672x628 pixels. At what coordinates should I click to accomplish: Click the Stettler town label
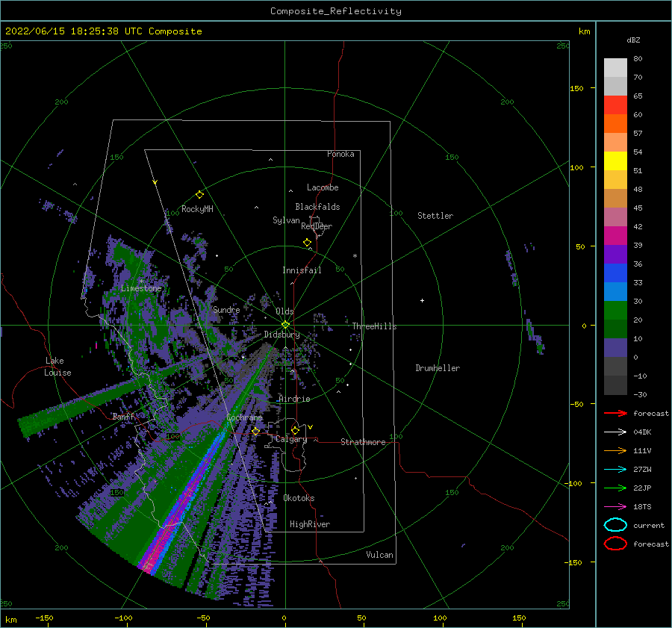click(x=435, y=216)
